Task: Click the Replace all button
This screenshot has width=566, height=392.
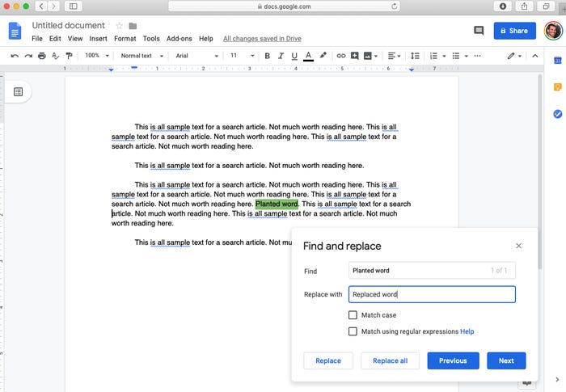Action: (390, 360)
